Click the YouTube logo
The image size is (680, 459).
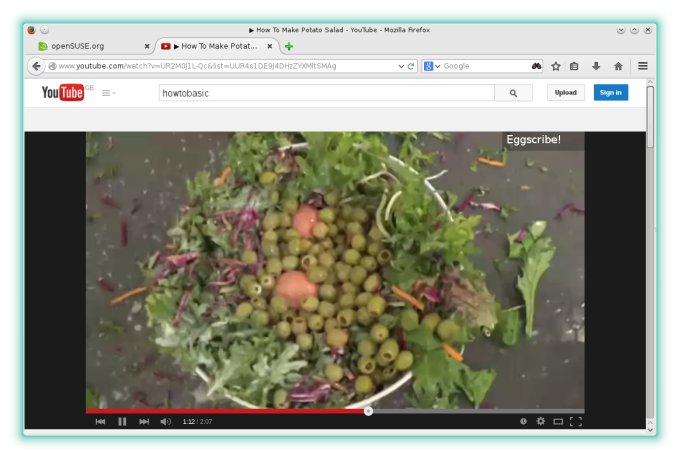63,92
